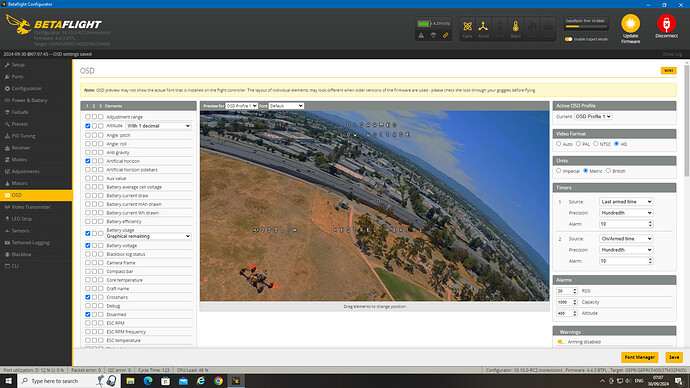Expand Timer 1 source dropdown
Screen dimensions: 690x388
click(626, 201)
